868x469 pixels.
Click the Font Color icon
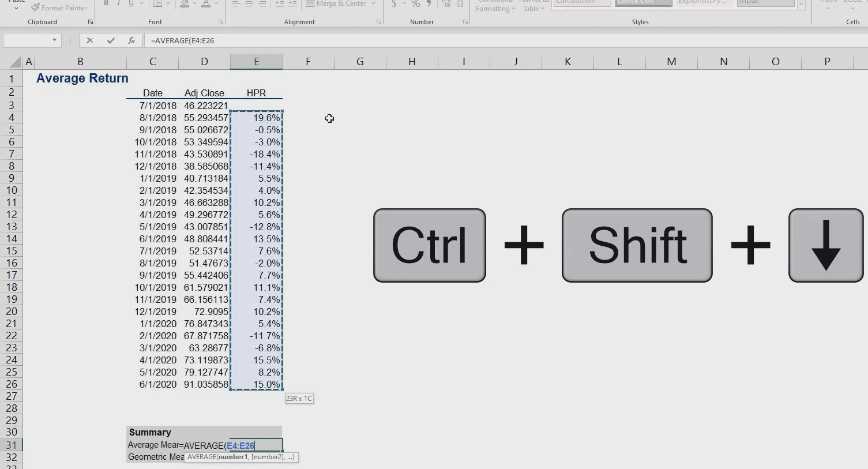pyautogui.click(x=206, y=3)
